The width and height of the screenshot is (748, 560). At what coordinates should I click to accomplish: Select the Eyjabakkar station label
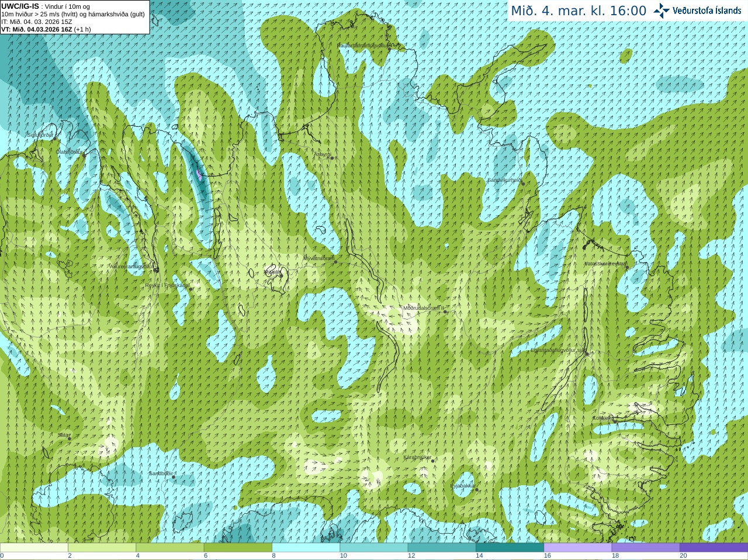(462, 485)
